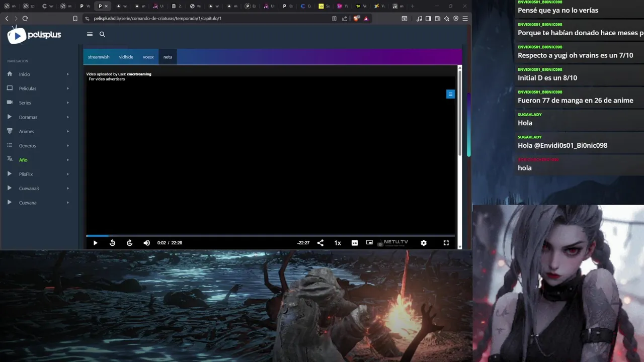This screenshot has height=362, width=644.
Task: Open the share icon in player controls
Action: coord(320,243)
